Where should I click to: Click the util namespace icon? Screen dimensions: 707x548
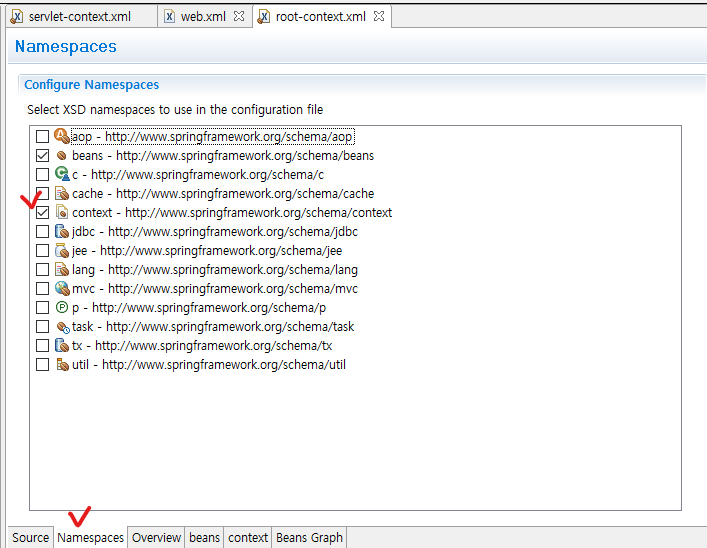60,365
